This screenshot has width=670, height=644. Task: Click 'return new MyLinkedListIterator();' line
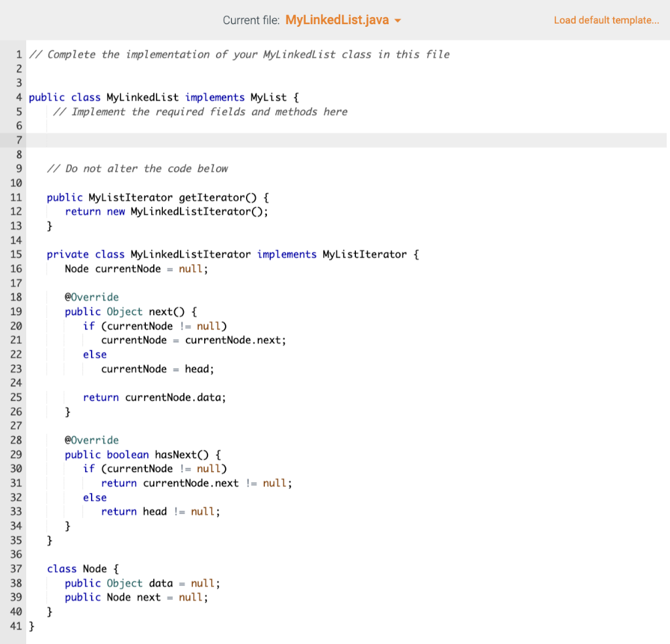tap(167, 211)
